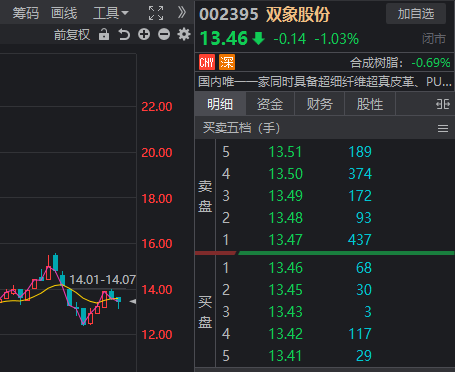This screenshot has height=372, width=455.
Task: Click buy volume 117
Action: point(360,334)
